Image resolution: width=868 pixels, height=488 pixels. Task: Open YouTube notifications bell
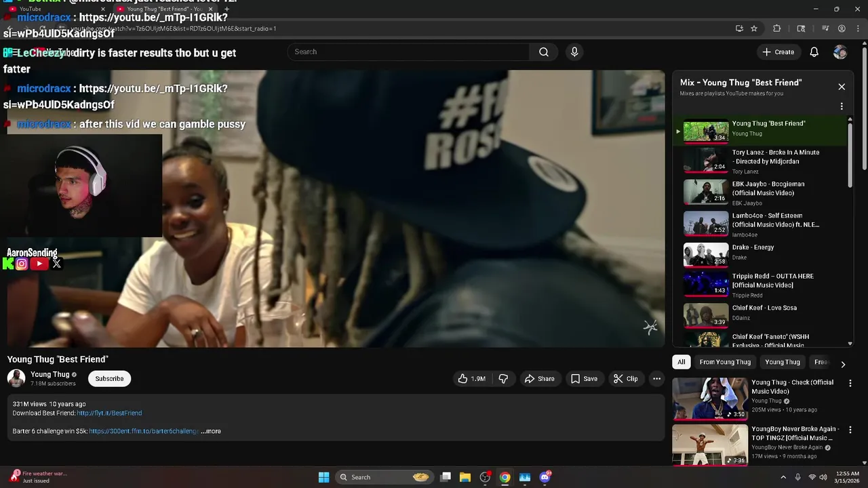[x=814, y=52]
